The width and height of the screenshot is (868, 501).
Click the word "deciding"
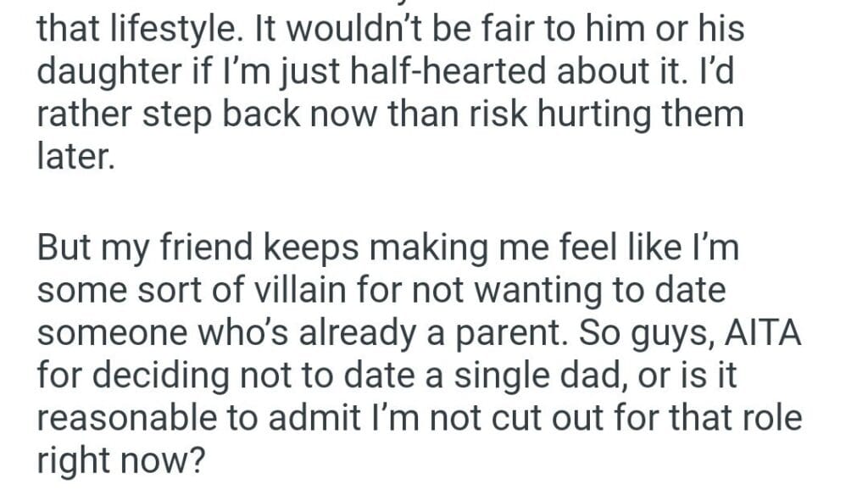pyautogui.click(x=161, y=374)
